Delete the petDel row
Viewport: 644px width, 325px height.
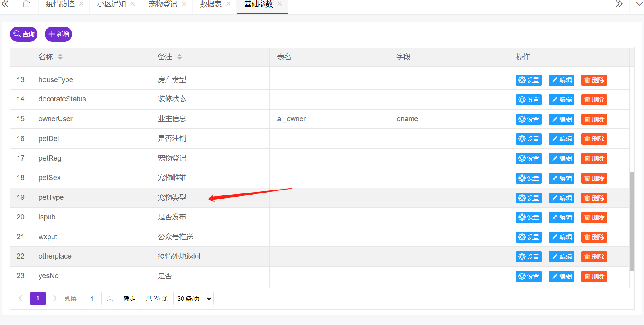point(594,139)
